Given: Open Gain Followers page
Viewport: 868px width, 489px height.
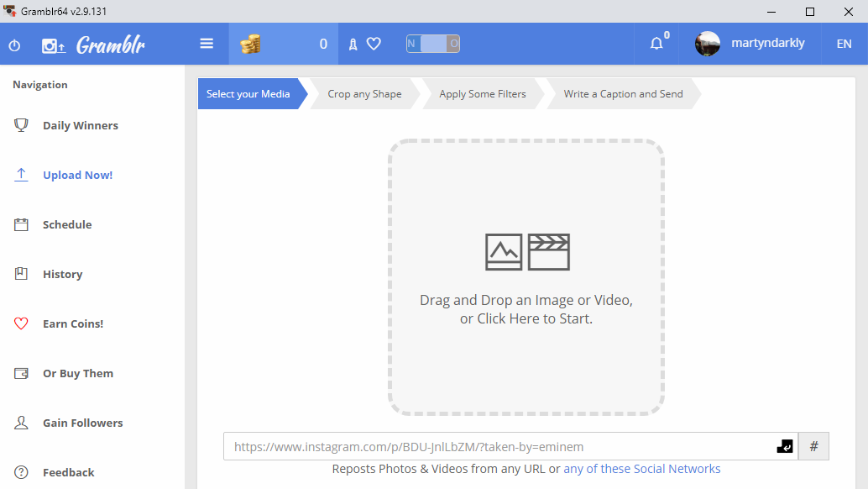Looking at the screenshot, I should click(x=83, y=423).
